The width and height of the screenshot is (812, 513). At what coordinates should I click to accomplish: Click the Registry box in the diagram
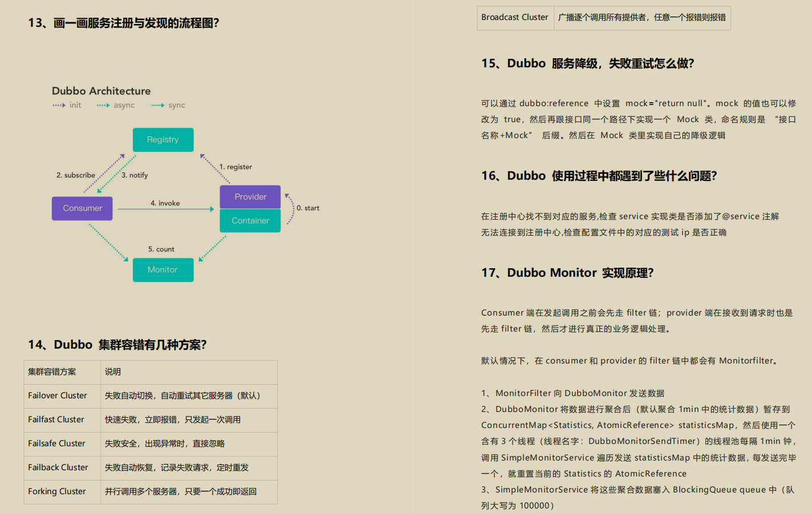click(163, 140)
